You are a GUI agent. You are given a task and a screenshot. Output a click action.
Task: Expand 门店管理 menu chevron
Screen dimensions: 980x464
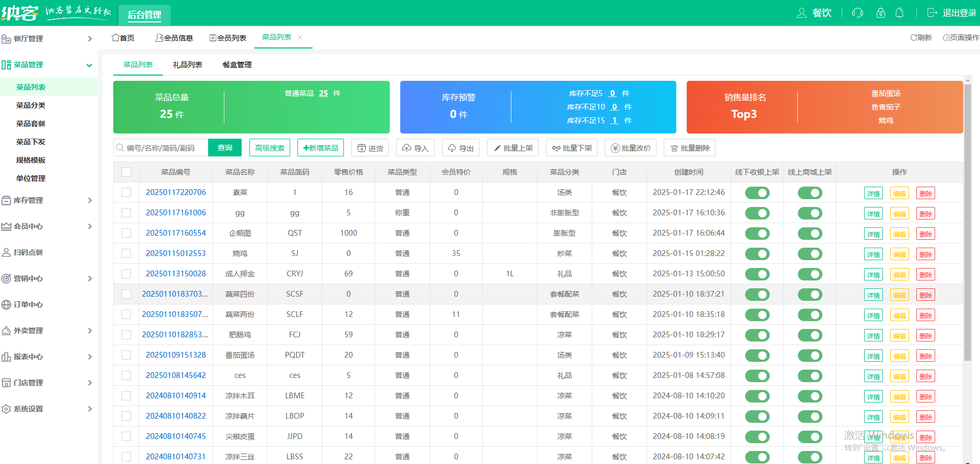coord(90,383)
